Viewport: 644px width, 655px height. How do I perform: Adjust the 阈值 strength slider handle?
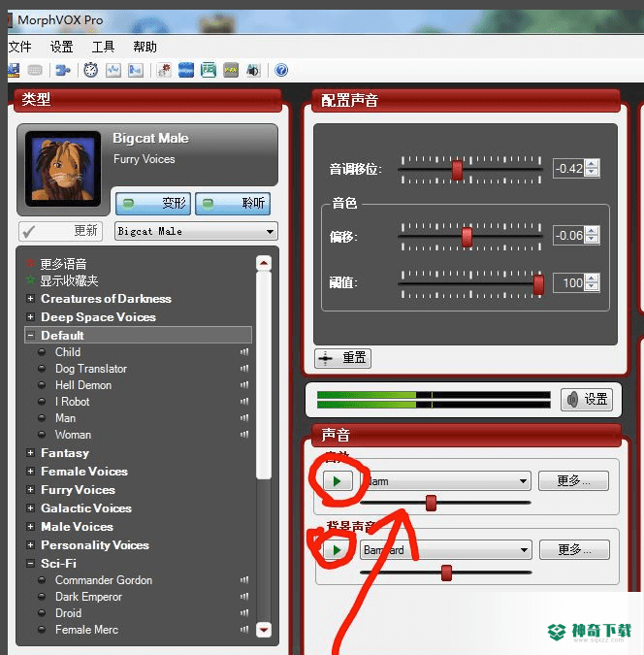(538, 284)
